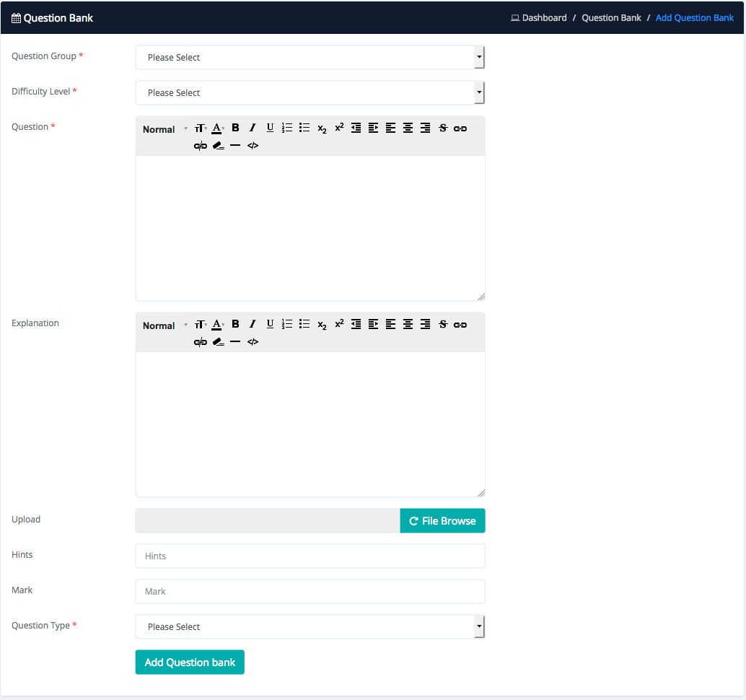Click italic icon in the Explanation editor

pos(253,325)
